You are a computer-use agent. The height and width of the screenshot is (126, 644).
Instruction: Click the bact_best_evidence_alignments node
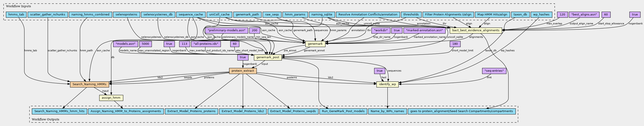point(476,31)
